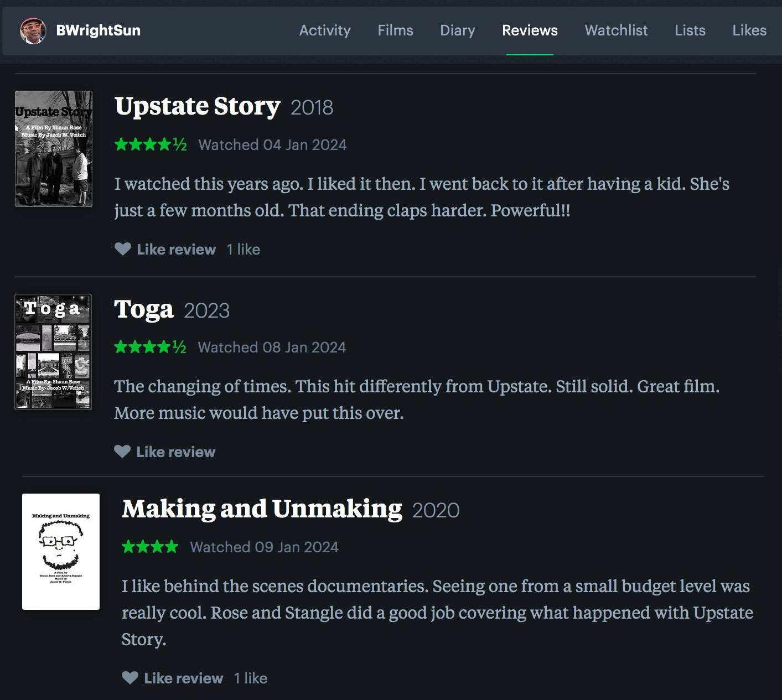Open the Watched 08 Jan 2024 date
Screen dimensions: 782x700
pos(272,348)
